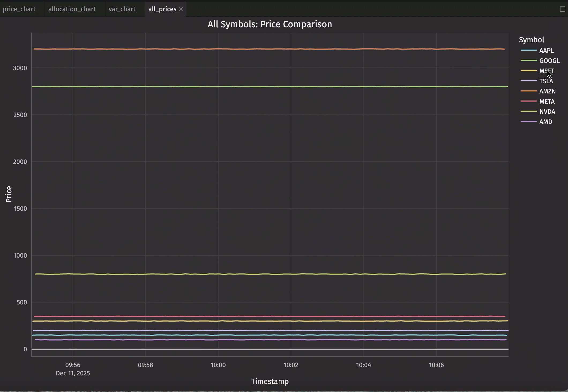Click the Timestamp axis title
Image resolution: width=568 pixels, height=392 pixels.
pos(270,381)
